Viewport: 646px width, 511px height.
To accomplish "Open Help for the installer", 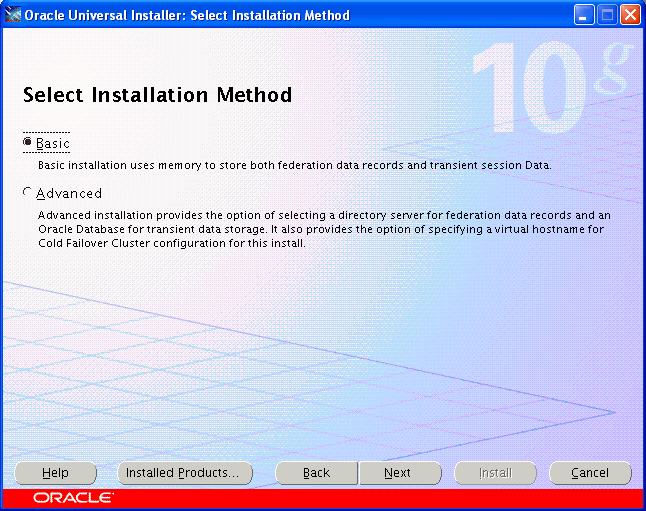I will [x=55, y=473].
